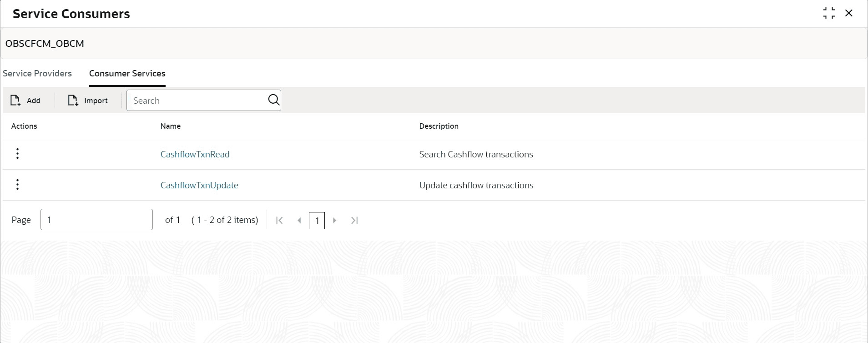Open the CashflowTxnRead link
The image size is (868, 343).
(195, 155)
